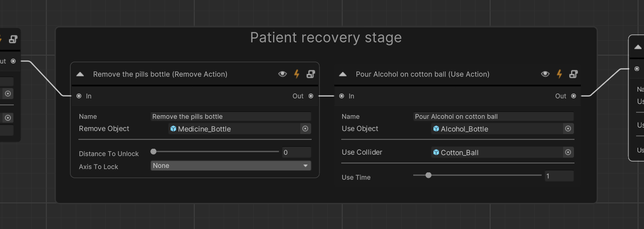Toggle eye icon on Use Action node
644x229 pixels.
point(545,74)
